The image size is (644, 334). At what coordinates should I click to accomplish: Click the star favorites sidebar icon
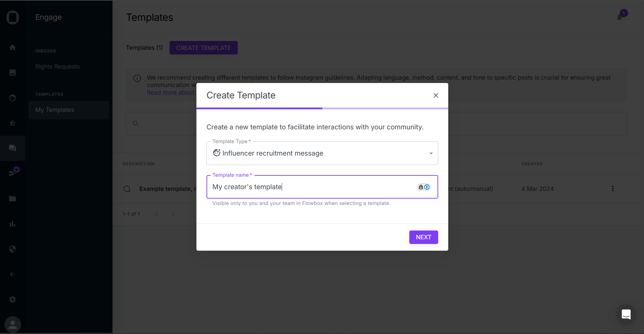pyautogui.click(x=12, y=123)
